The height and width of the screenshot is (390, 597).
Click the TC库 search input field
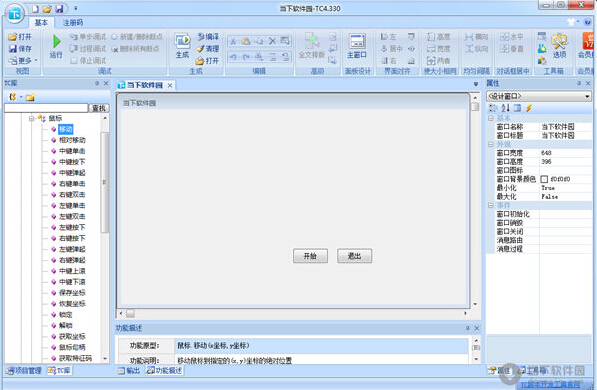[x=46, y=108]
